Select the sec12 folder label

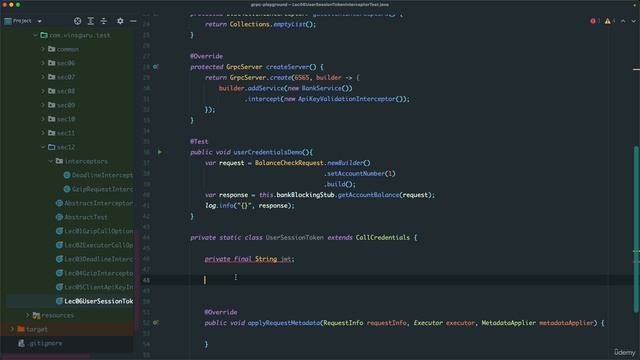[66, 147]
